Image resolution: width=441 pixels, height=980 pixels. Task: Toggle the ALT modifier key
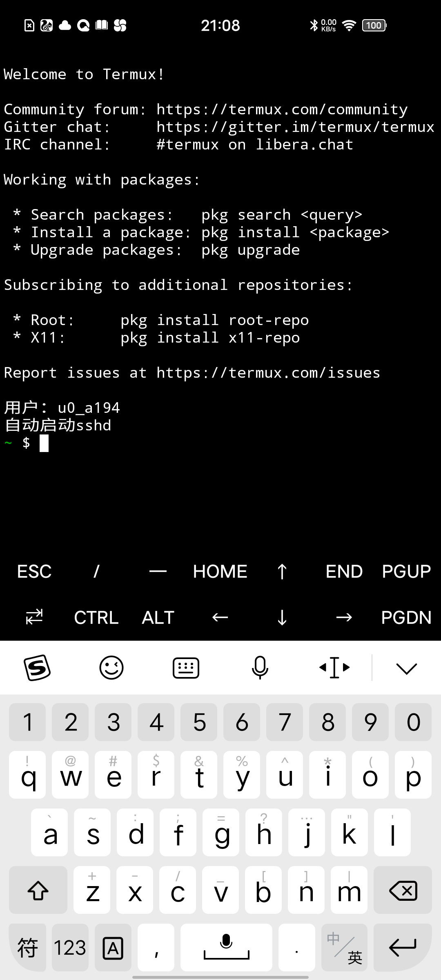point(158,617)
